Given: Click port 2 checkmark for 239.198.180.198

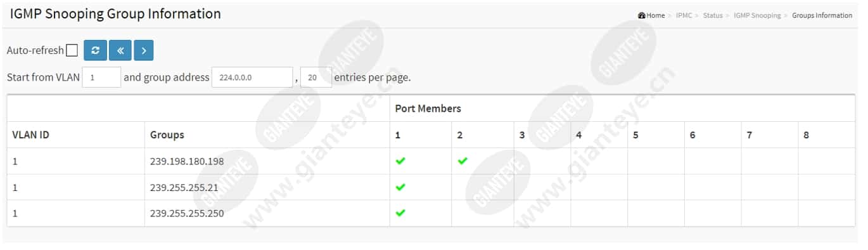Looking at the screenshot, I should tap(462, 161).
